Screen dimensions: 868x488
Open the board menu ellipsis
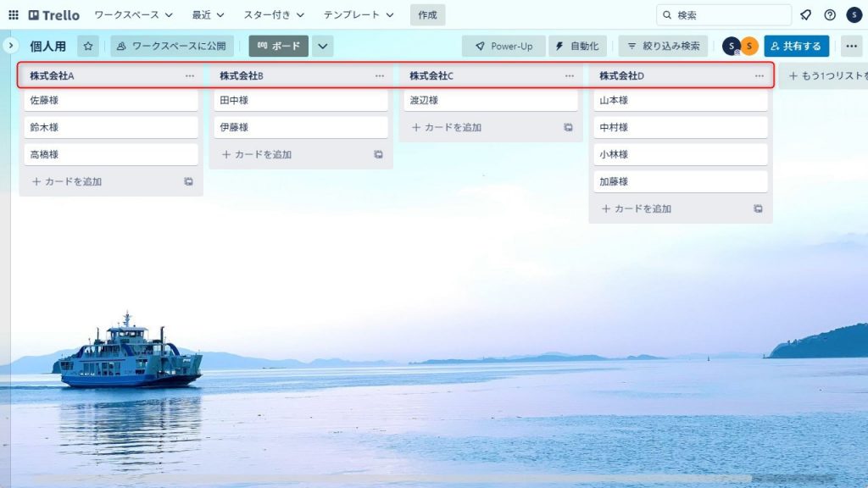click(x=851, y=47)
